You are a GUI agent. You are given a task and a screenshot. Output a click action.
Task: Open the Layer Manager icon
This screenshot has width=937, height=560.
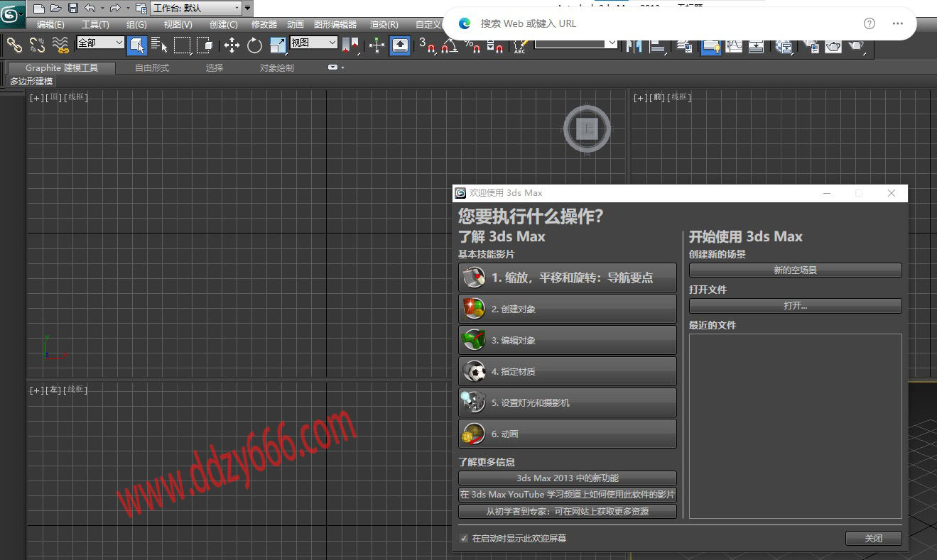coord(686,45)
